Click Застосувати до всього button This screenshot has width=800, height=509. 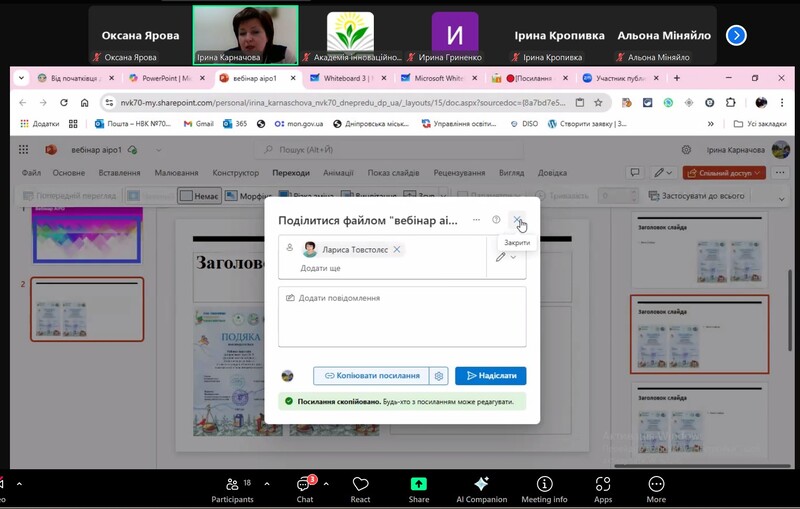tap(697, 195)
